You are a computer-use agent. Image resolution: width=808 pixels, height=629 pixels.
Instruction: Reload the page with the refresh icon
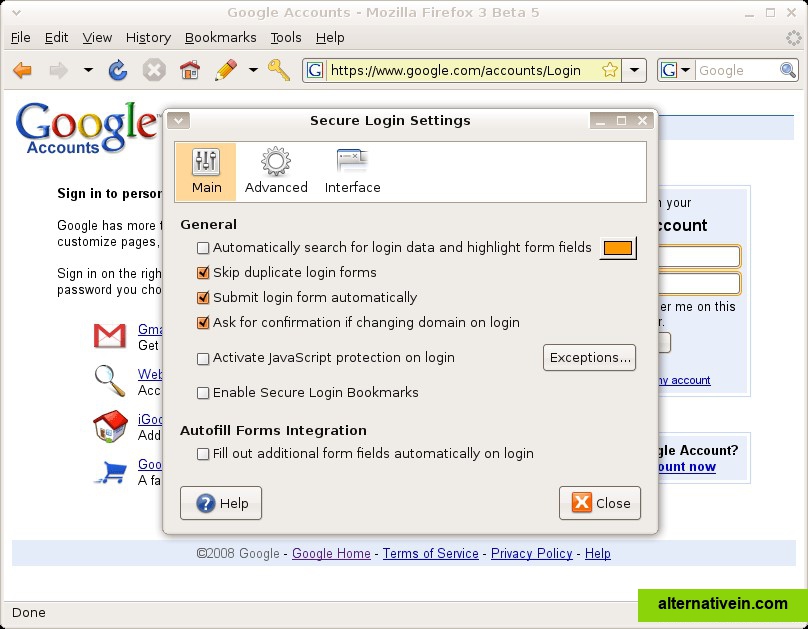coord(118,70)
